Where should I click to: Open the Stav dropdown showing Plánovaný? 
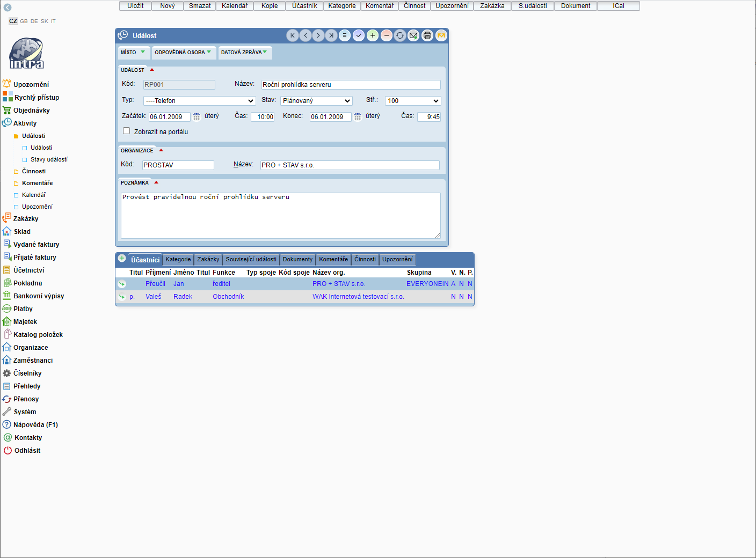[316, 101]
